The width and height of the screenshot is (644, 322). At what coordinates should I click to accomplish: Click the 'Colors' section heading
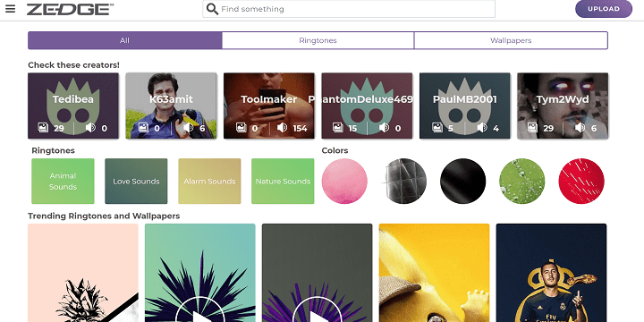coord(335,150)
